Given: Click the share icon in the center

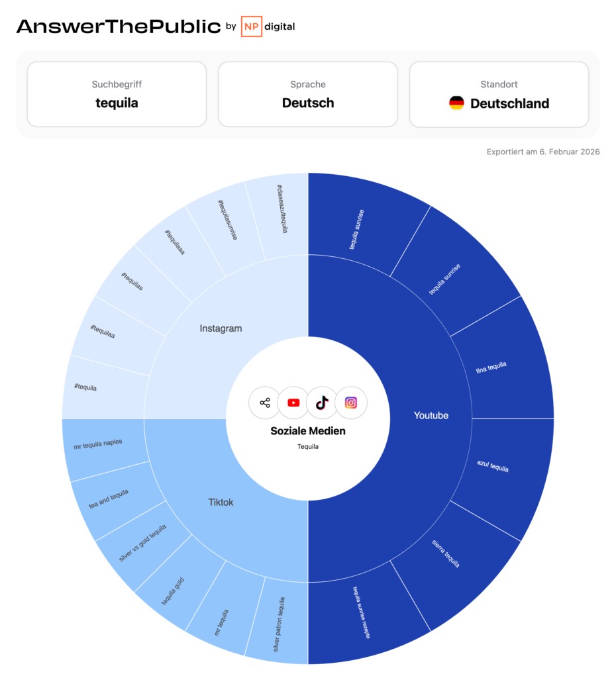Looking at the screenshot, I should pos(265,403).
